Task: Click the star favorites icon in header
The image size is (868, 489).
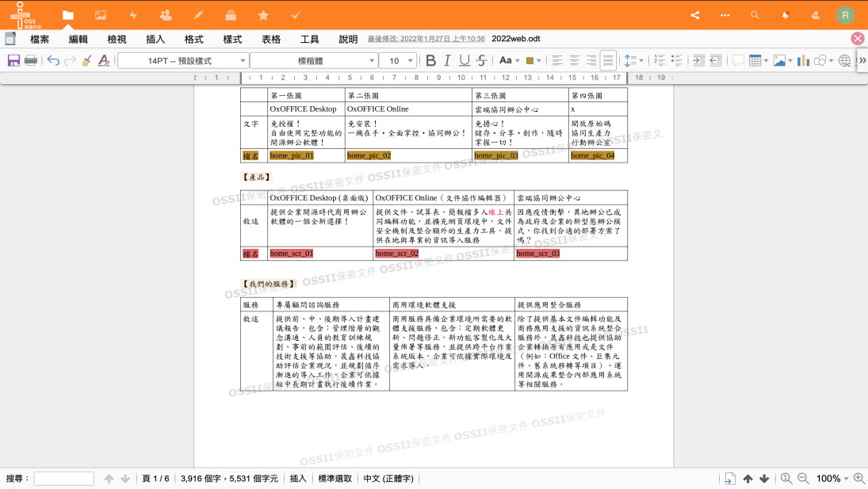Action: [263, 15]
